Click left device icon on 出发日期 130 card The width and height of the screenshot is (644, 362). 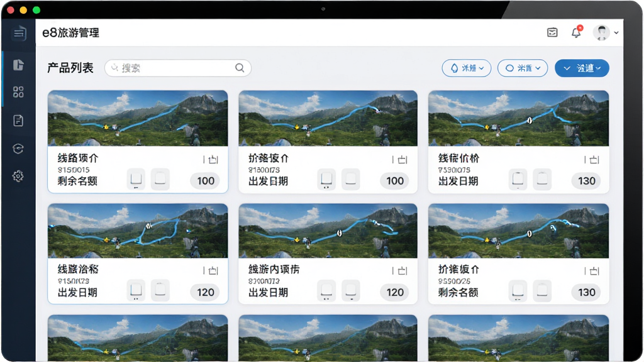pyautogui.click(x=518, y=179)
